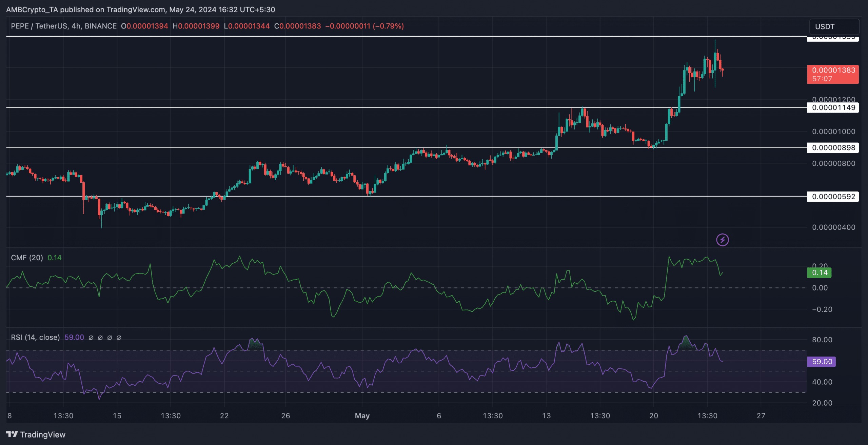Click the green CMF value label 0.14
The width and height of the screenshot is (868, 445).
(x=819, y=272)
